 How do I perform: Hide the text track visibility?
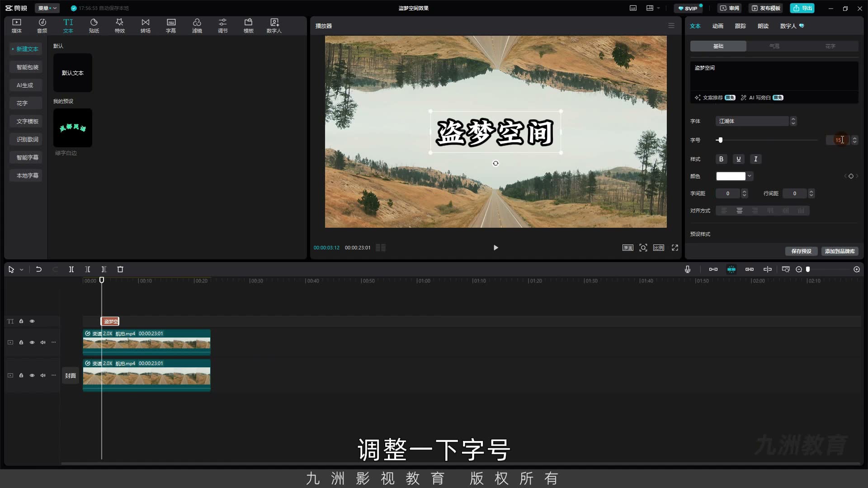[32, 321]
